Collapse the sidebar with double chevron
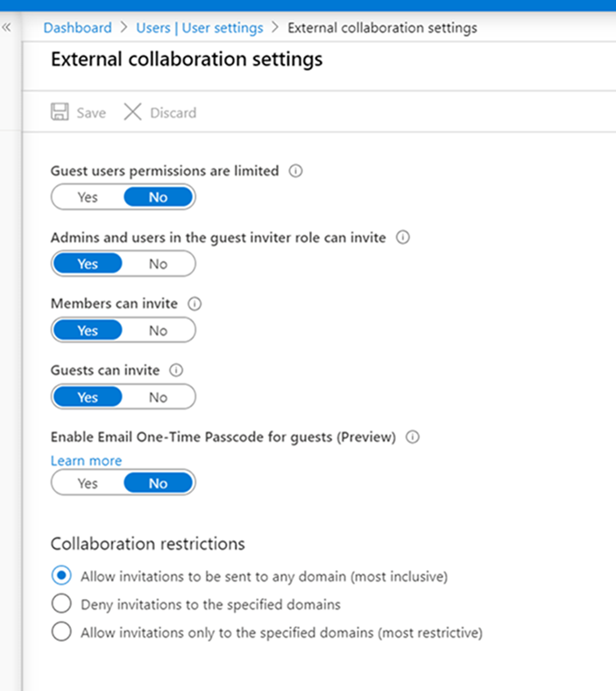Viewport: 616px width, 691px height. point(7,28)
